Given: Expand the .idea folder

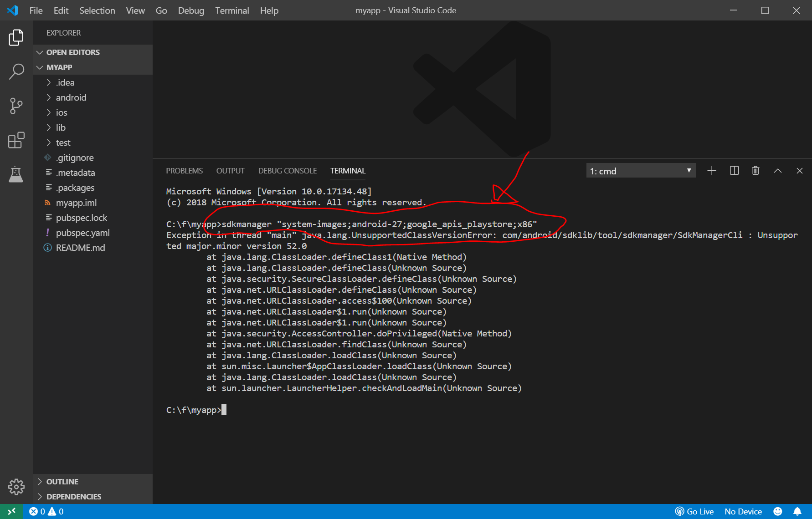Looking at the screenshot, I should (x=93, y=82).
